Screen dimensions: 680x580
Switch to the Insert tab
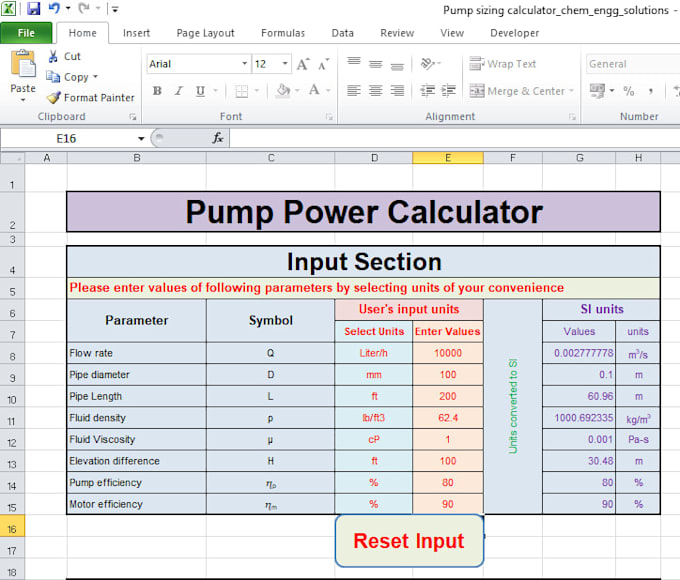coord(136,33)
